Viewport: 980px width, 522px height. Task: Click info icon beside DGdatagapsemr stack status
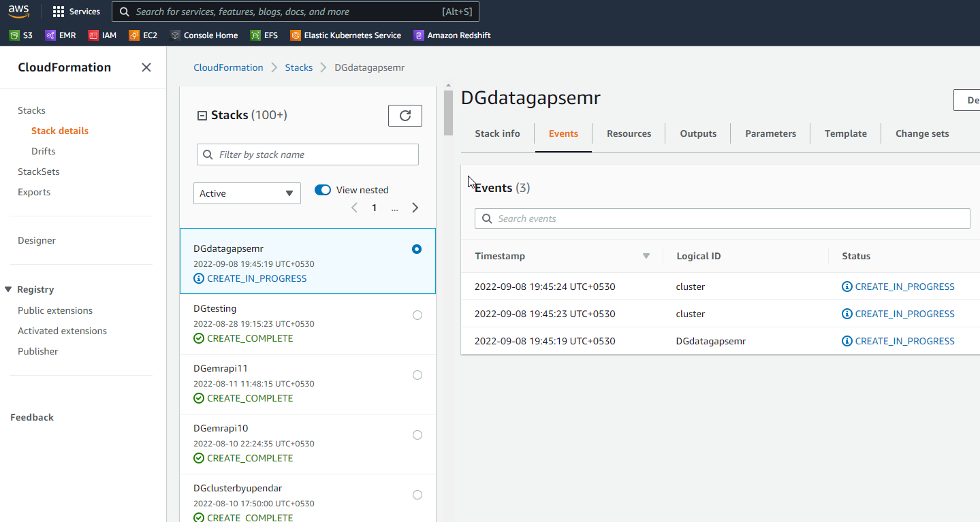click(x=199, y=278)
